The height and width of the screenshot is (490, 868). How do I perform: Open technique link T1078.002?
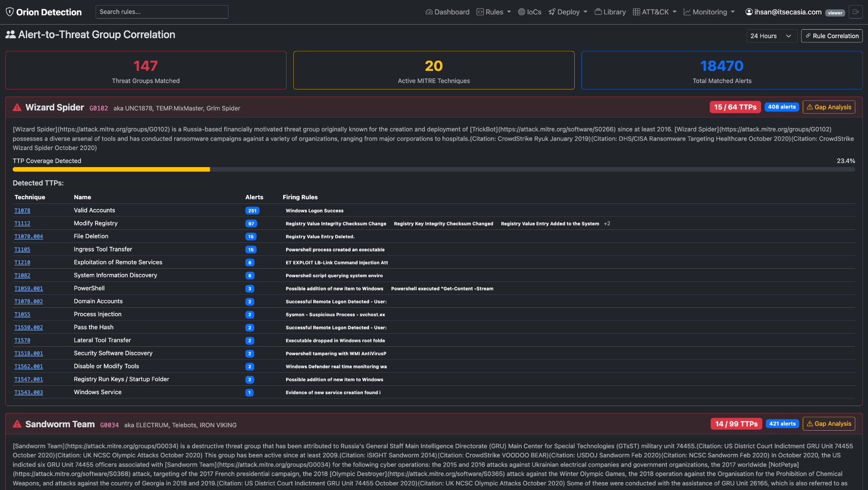click(29, 301)
